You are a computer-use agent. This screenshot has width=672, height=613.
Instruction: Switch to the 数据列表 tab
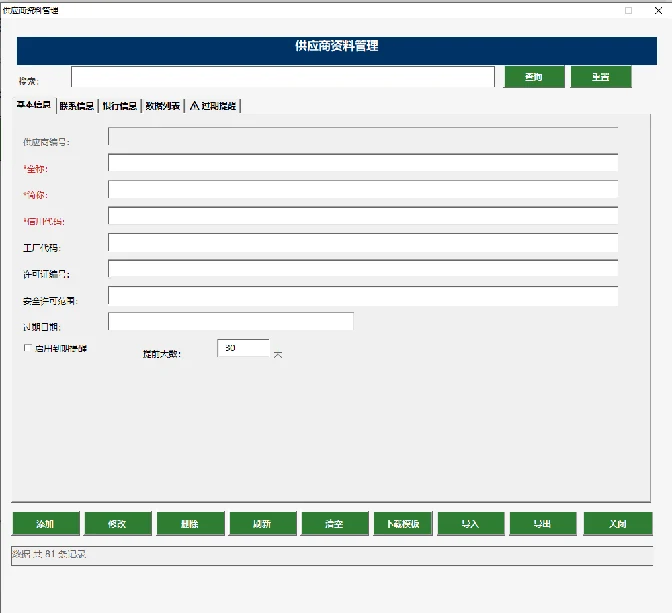tap(162, 105)
